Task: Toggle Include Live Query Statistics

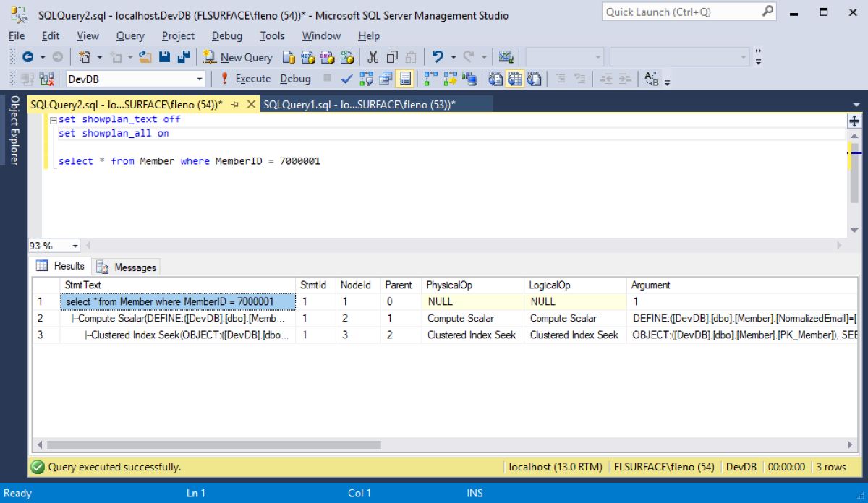Action: 451,79
